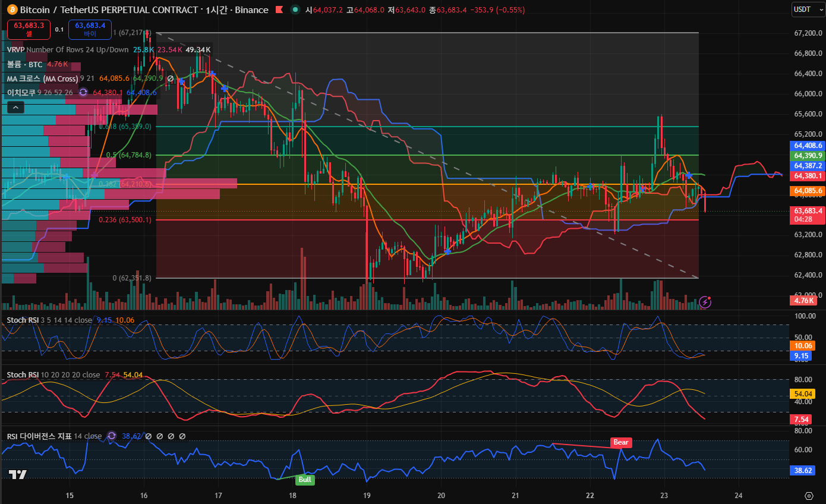Select the VRVP indicator legend entry
The image size is (826, 504).
tap(16, 49)
